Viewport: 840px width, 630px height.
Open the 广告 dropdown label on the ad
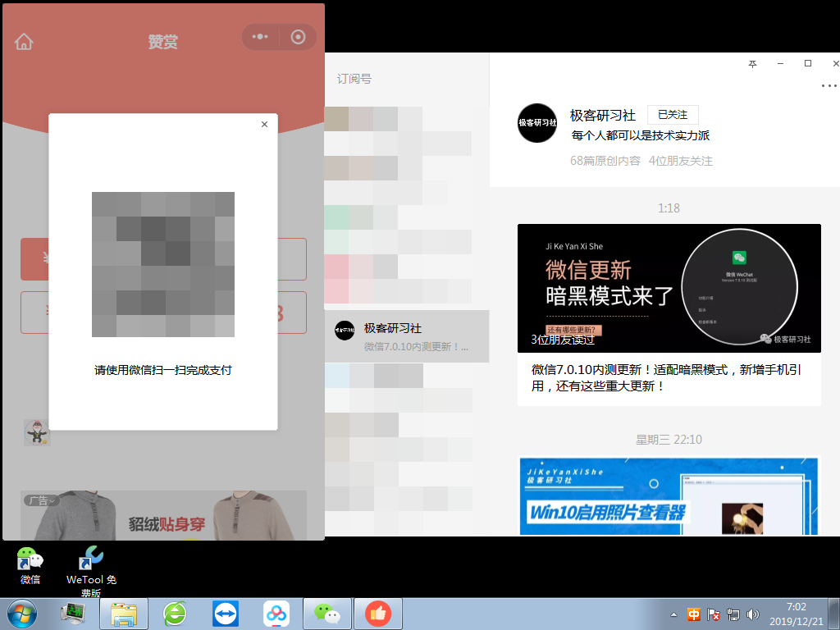[x=41, y=500]
